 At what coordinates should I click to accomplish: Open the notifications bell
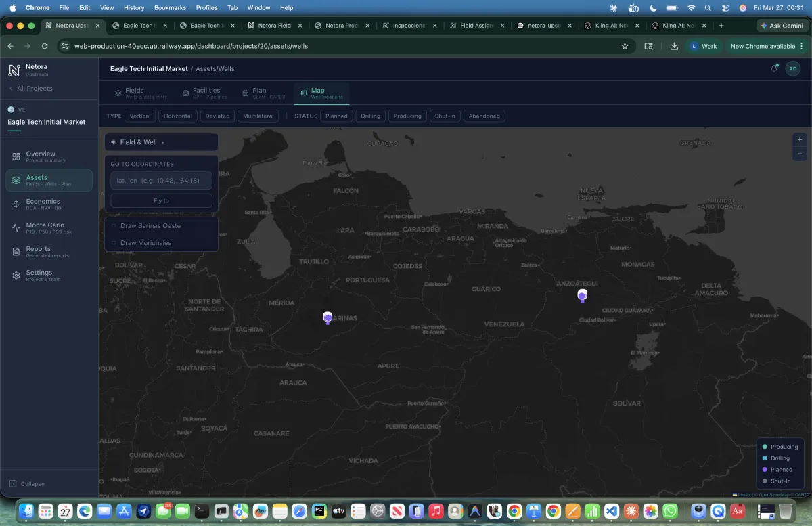click(774, 68)
